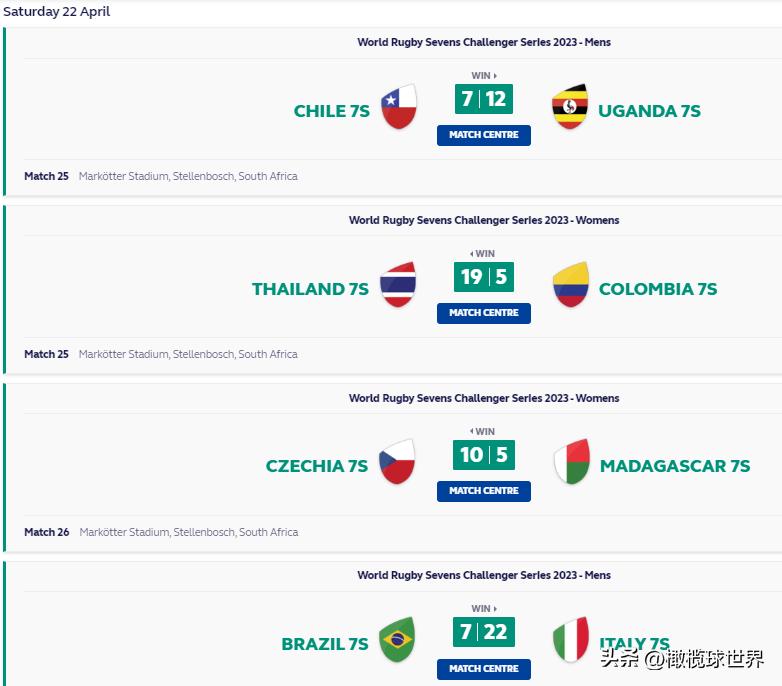Click the Madagascar flag icon
This screenshot has height=686, width=782.
572,462
